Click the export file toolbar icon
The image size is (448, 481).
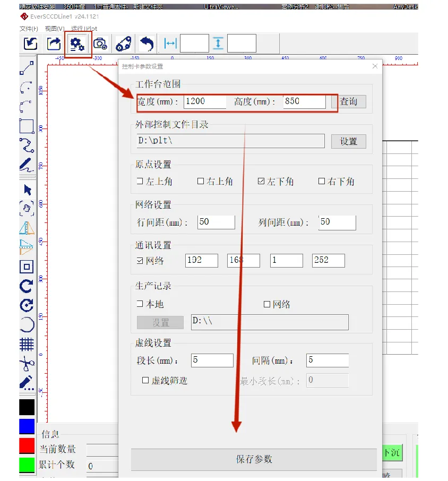[54, 44]
